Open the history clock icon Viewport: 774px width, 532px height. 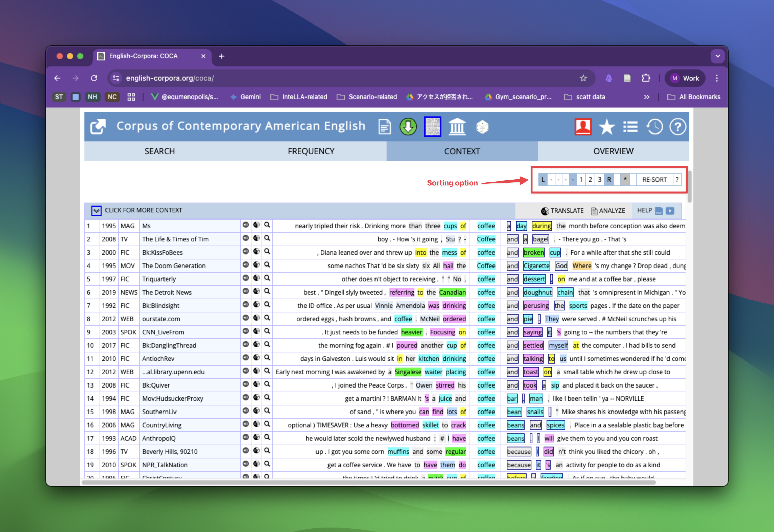point(654,127)
